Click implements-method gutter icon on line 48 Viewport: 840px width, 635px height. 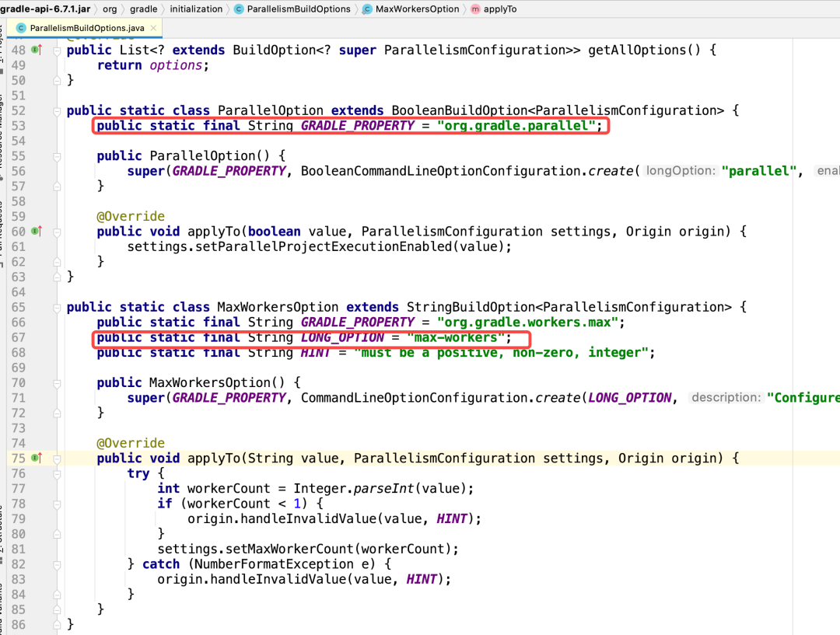[x=36, y=50]
